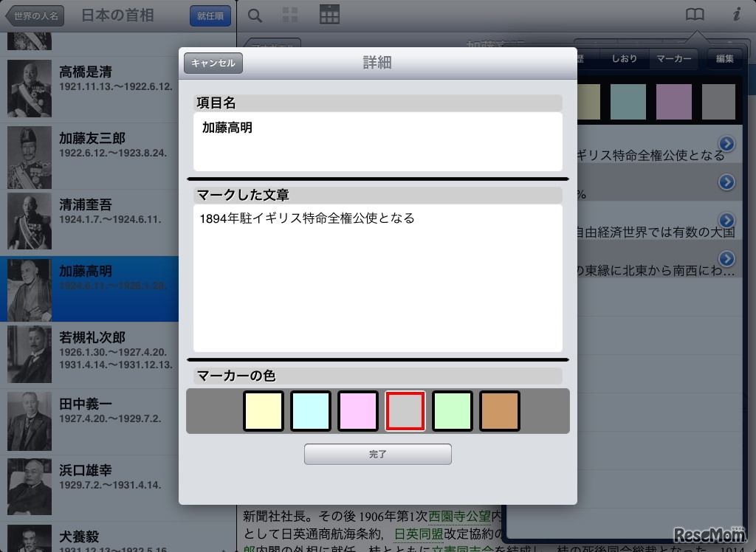Screen dimensions: 756x552
Task: Open the disclosure arrow for the % row
Action: tap(727, 182)
